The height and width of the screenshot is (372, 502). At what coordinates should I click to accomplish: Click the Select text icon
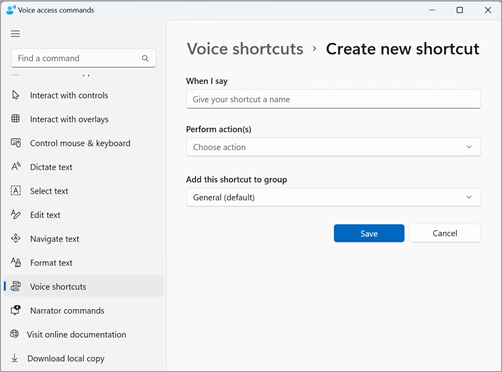point(16,190)
